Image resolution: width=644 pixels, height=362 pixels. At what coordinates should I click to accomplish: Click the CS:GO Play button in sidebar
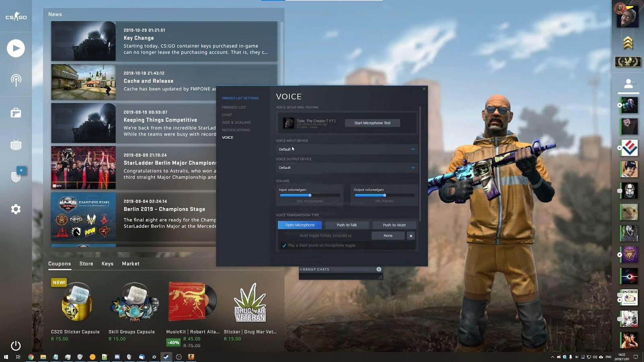pyautogui.click(x=16, y=48)
